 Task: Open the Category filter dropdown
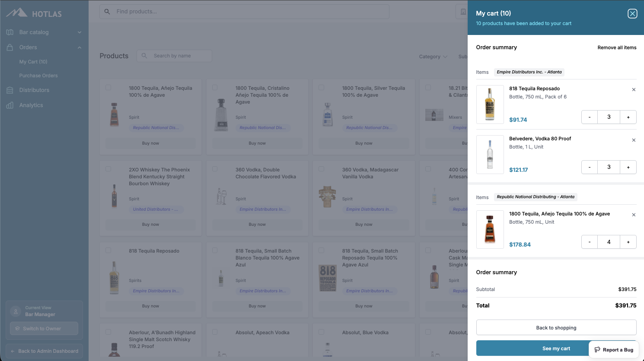pos(433,57)
